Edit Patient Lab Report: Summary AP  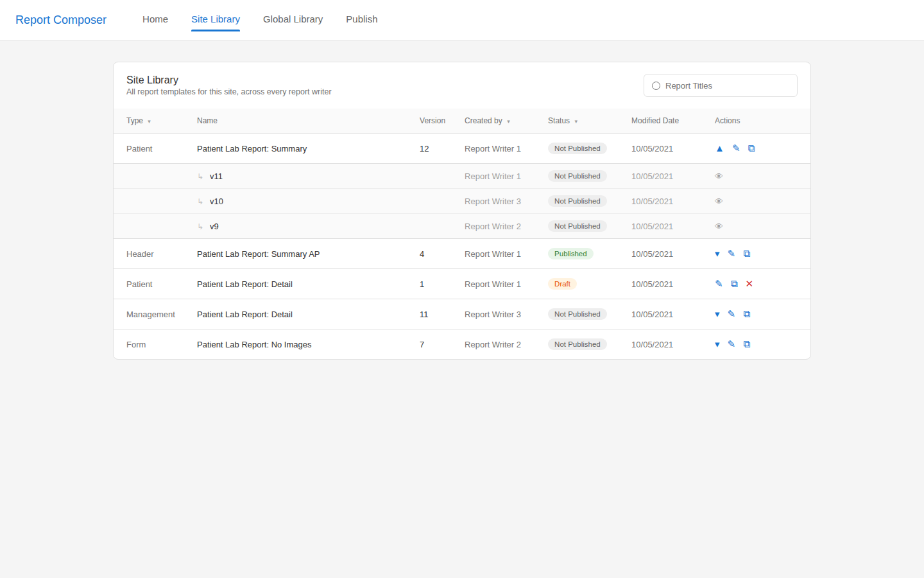[732, 254]
